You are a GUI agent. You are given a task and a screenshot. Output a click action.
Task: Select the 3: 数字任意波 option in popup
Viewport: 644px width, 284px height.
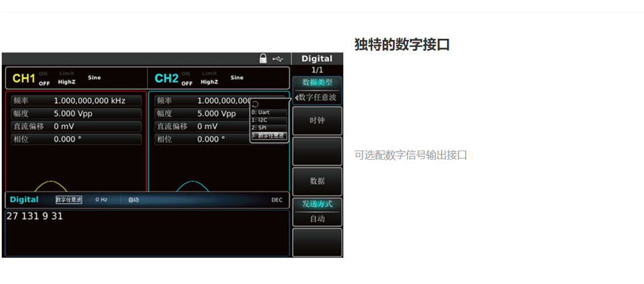pyautogui.click(x=269, y=135)
